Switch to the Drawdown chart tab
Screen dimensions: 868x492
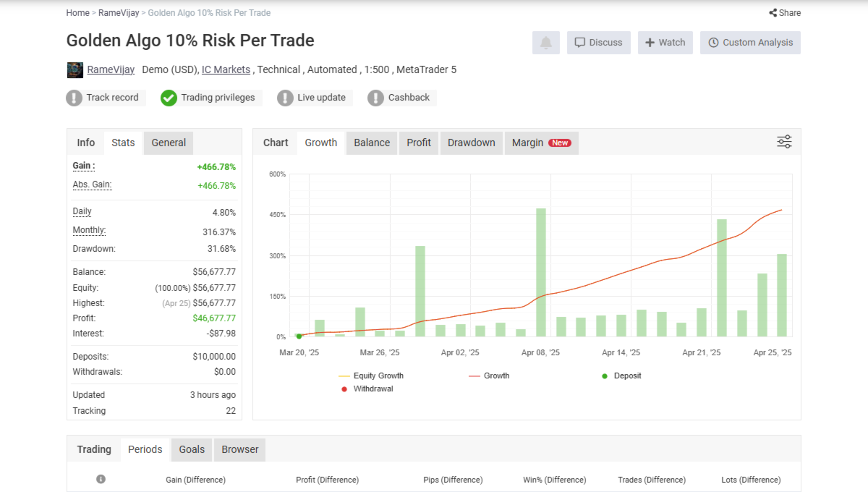coord(471,143)
